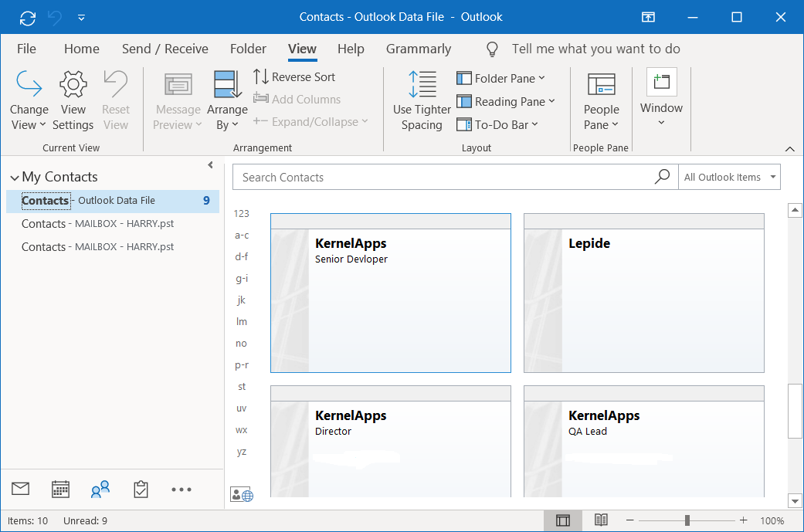Jump to a-c index tab
The width and height of the screenshot is (804, 532).
242,236
